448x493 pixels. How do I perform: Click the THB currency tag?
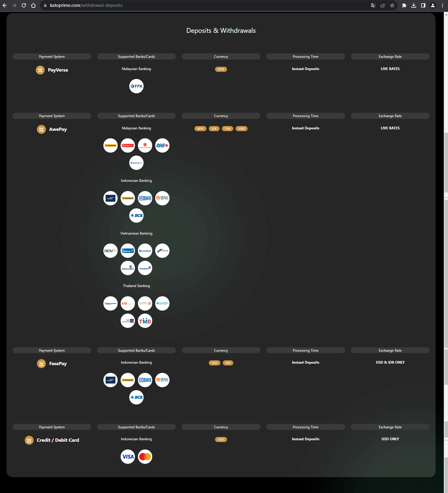[x=228, y=129]
